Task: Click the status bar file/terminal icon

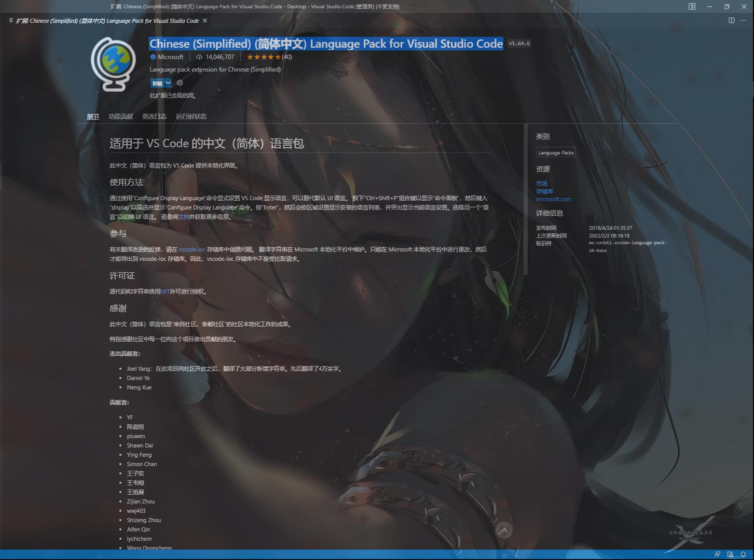Action: coord(730,554)
